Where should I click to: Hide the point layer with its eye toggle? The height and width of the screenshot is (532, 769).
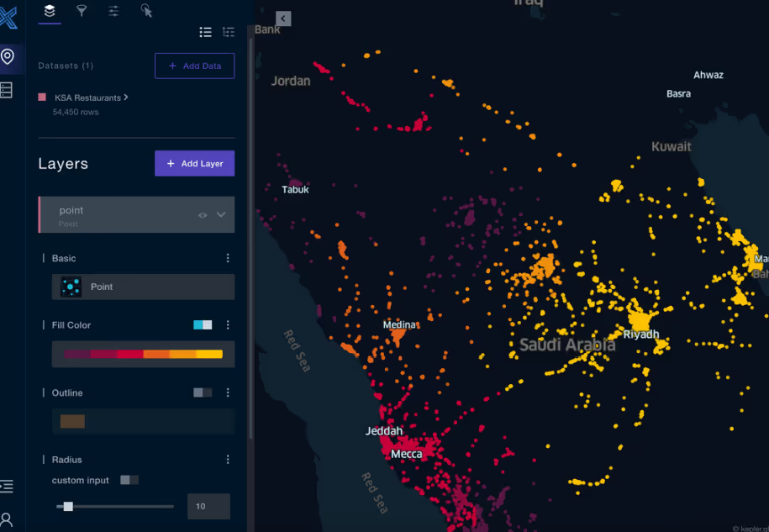202,215
